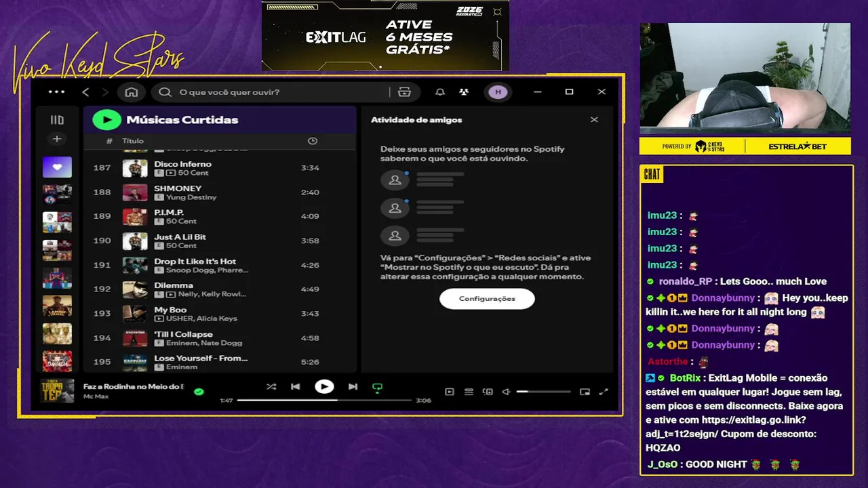Play Músicas Curtidas with the green button
868x488 pixels.
pos(106,120)
